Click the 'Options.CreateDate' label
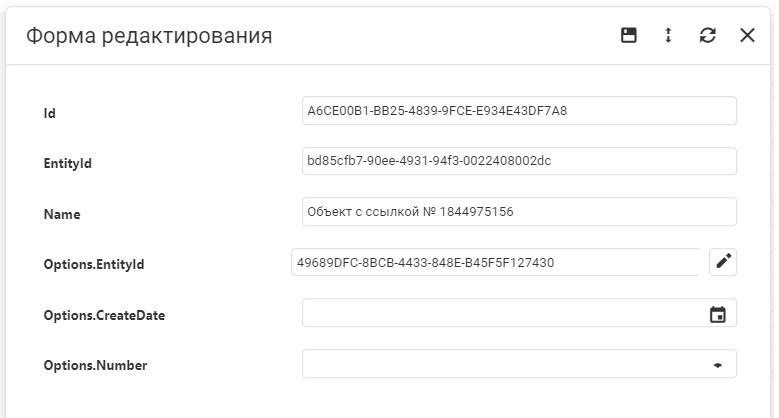The width and height of the screenshot is (779, 418). pos(104,315)
